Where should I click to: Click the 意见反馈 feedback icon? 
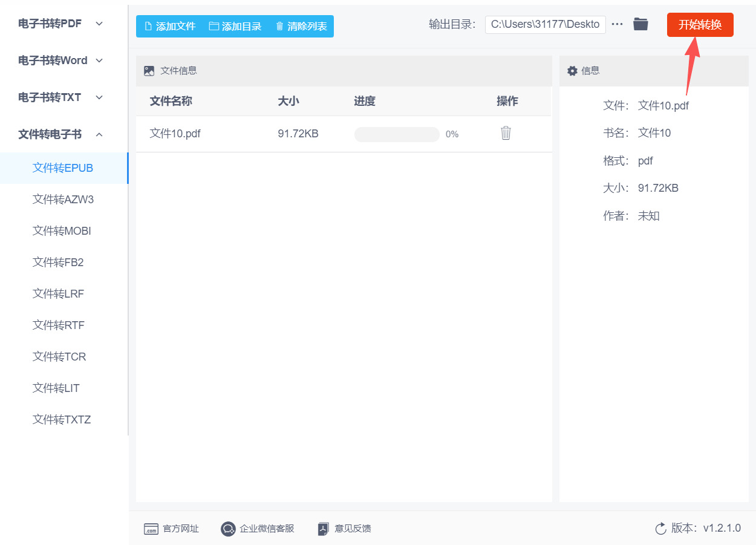pos(323,528)
